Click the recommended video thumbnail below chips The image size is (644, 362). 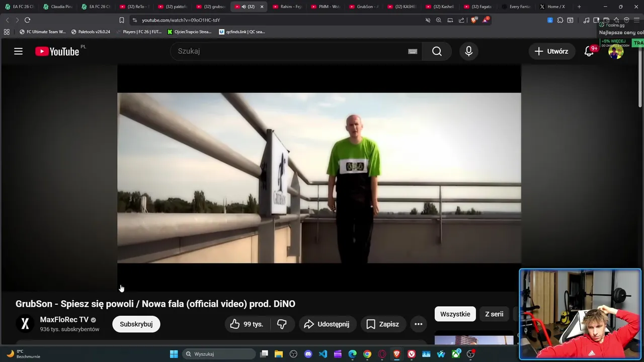[x=474, y=340]
